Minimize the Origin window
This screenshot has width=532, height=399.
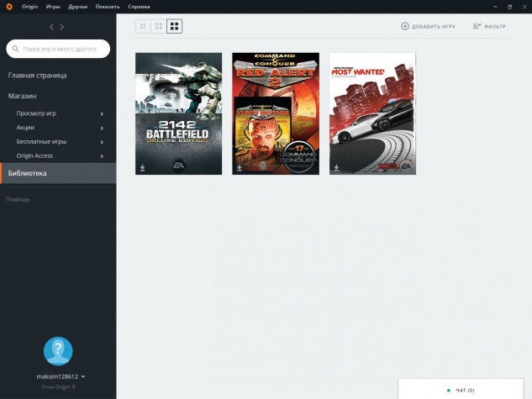pos(495,7)
